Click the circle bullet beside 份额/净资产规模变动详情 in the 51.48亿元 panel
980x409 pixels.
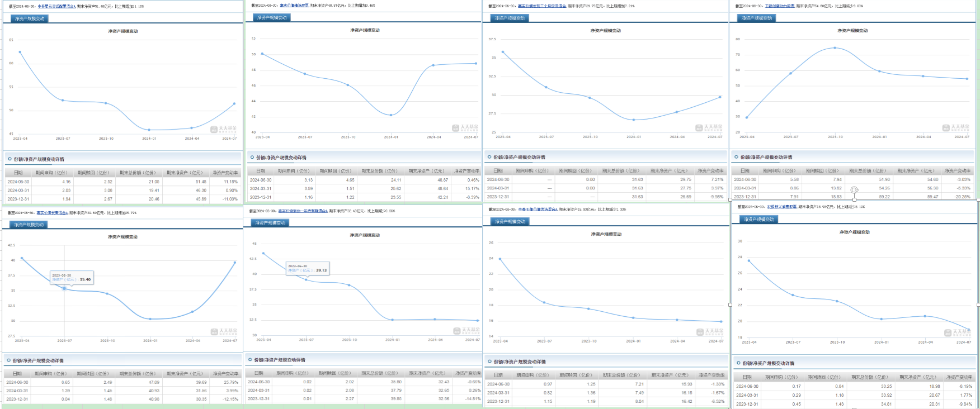pos(10,159)
